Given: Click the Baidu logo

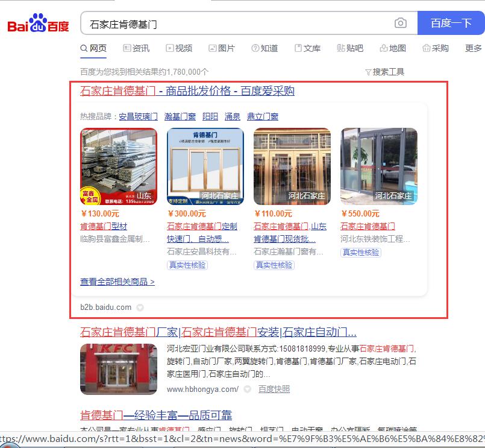Looking at the screenshot, I should [38, 24].
